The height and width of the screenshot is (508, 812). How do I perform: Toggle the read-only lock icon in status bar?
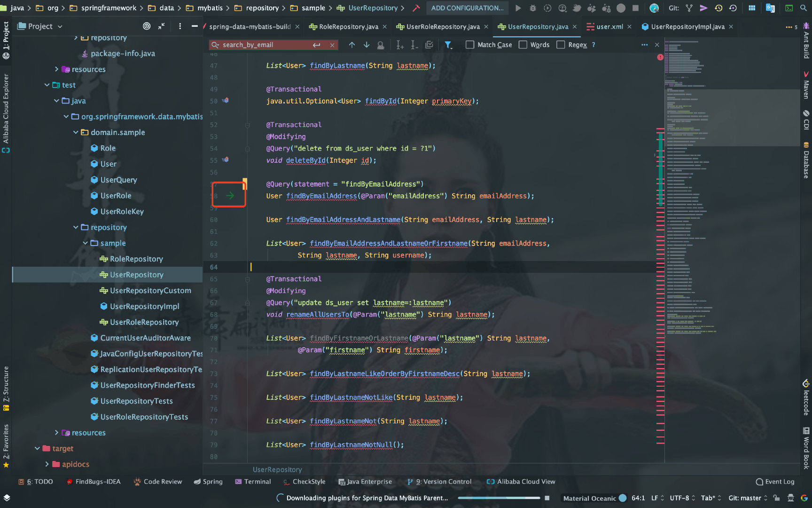tap(776, 498)
